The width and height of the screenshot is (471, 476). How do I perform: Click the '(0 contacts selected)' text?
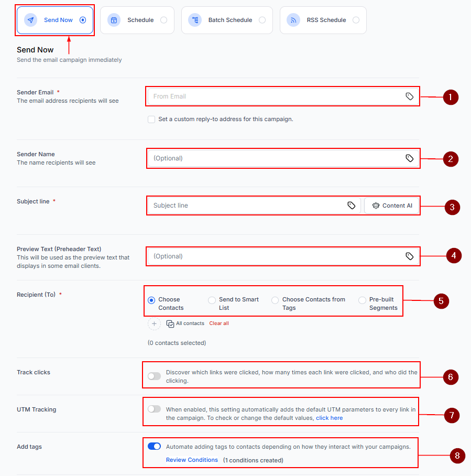point(177,343)
